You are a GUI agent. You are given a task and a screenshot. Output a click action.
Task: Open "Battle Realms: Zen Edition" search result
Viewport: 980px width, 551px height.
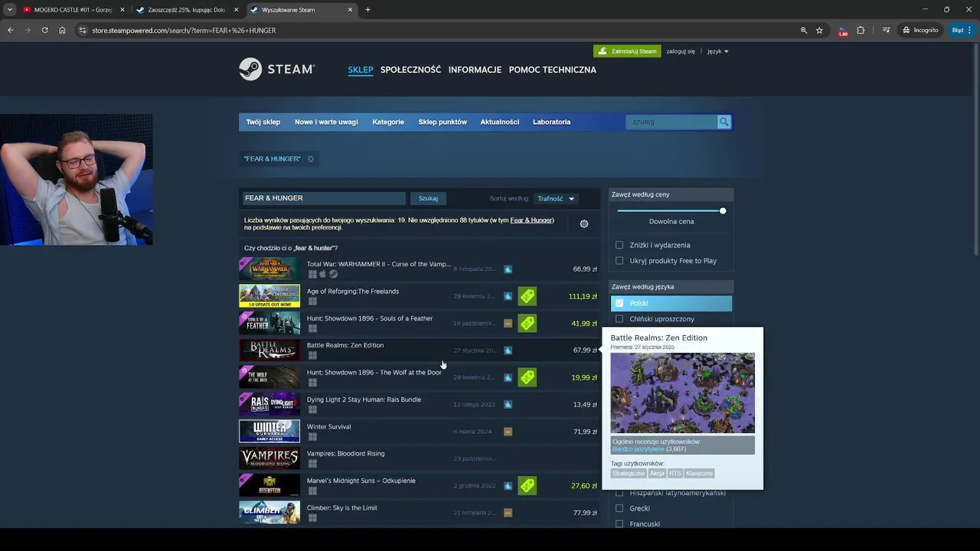418,350
